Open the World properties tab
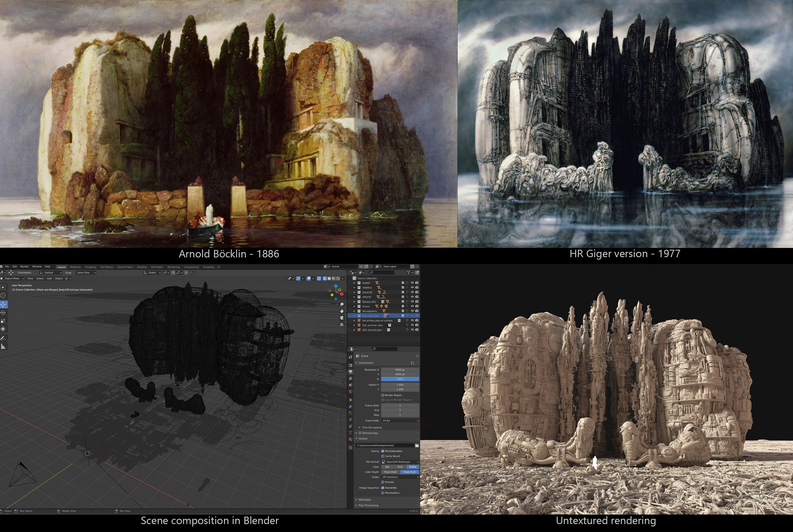The width and height of the screenshot is (793, 532). [351, 392]
